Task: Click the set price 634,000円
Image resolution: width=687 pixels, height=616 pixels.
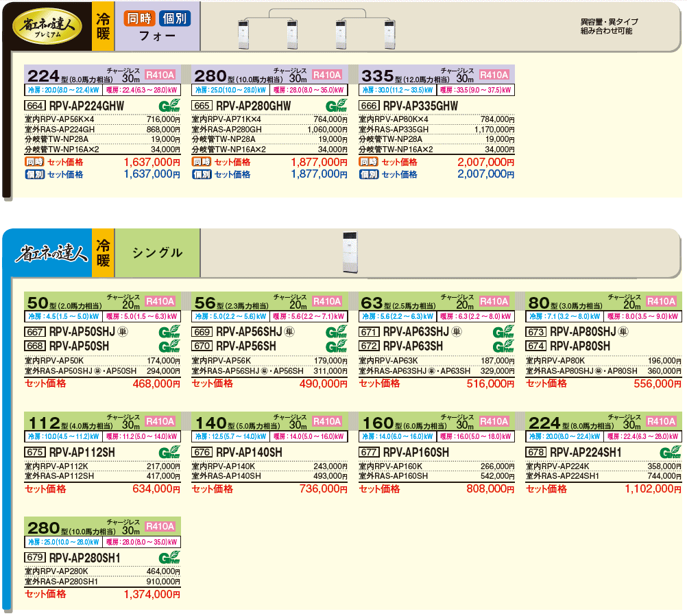Action: click(x=156, y=489)
